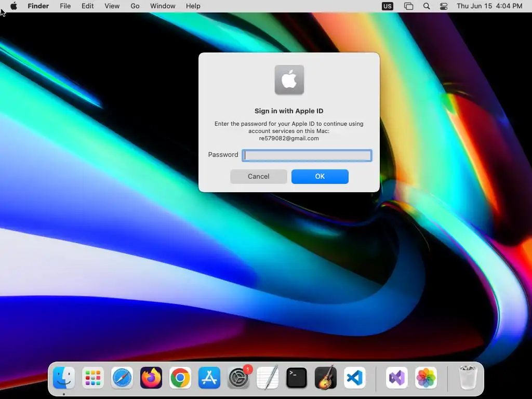
Task: Open the Help menu
Action: pos(193,6)
